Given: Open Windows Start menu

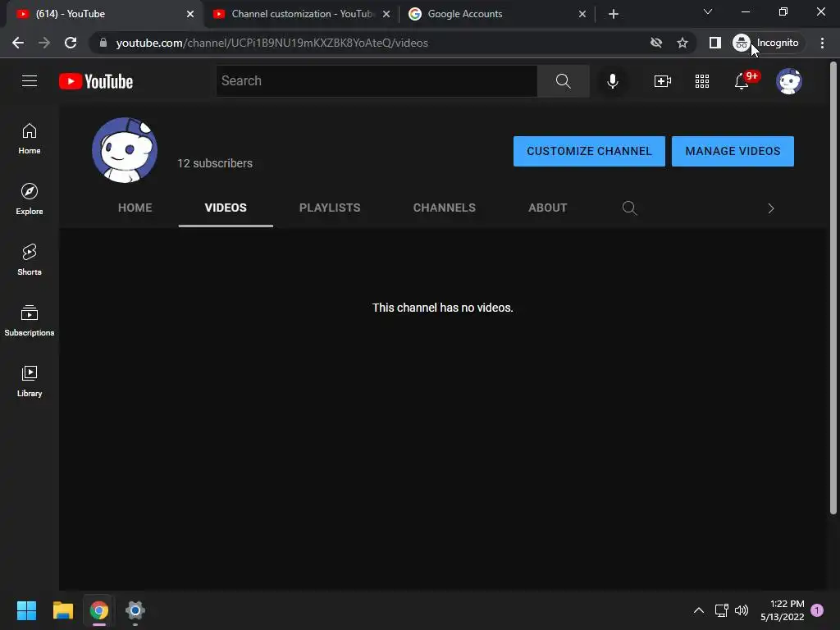Looking at the screenshot, I should (x=26, y=610).
